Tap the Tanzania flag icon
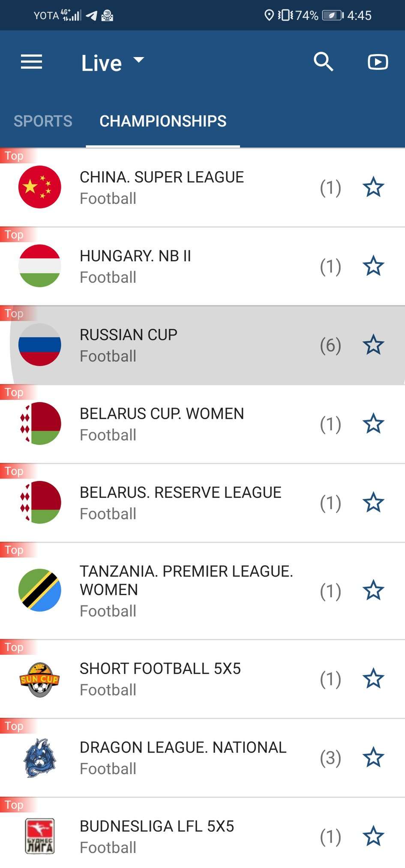Viewport: 405px width, 868px height. coord(40,590)
